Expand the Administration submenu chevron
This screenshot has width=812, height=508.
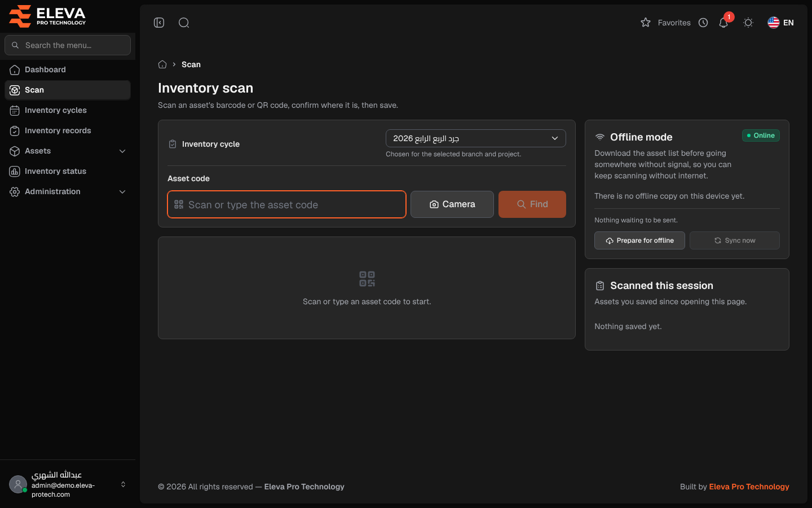[122, 191]
